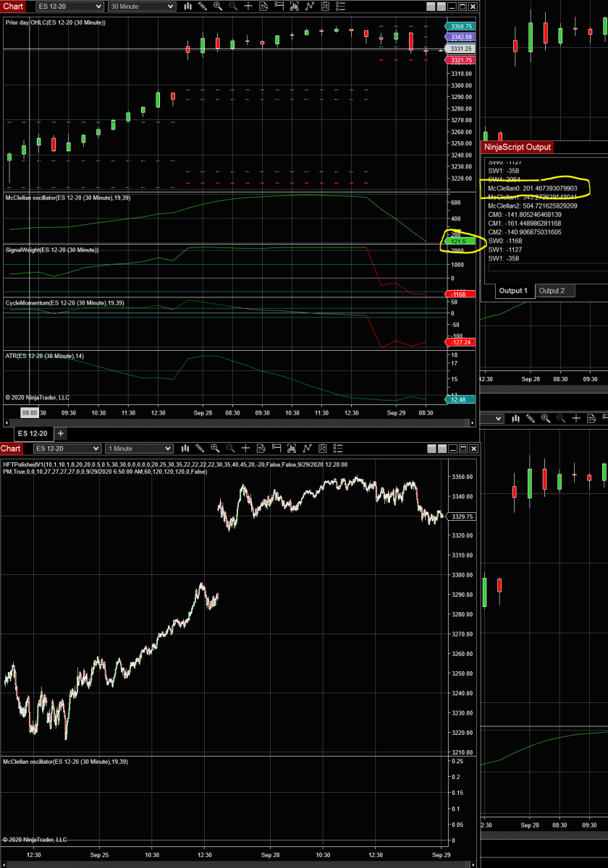Toggle the Drawing Tools pencil on the lower chart
Image resolution: width=608 pixels, height=868 pixels.
coord(198,448)
